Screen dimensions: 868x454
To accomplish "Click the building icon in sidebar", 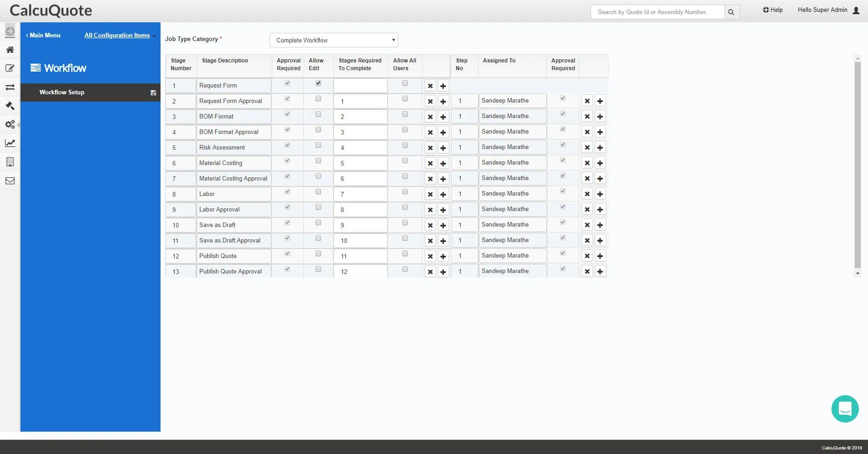I will click(x=10, y=162).
